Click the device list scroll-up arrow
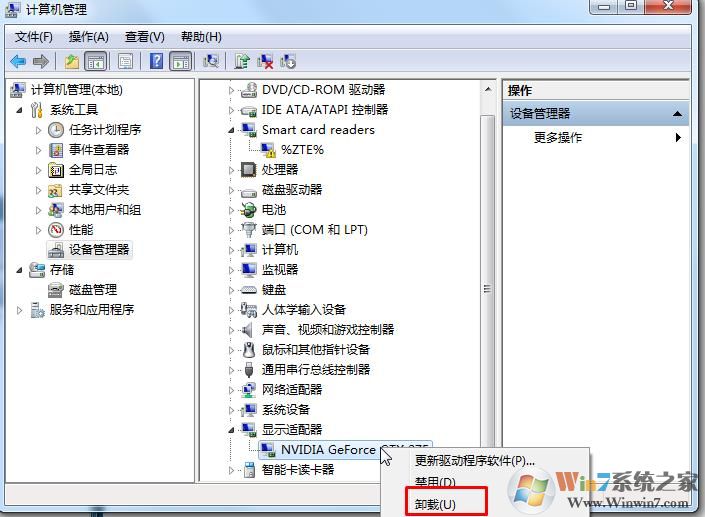 (488, 89)
